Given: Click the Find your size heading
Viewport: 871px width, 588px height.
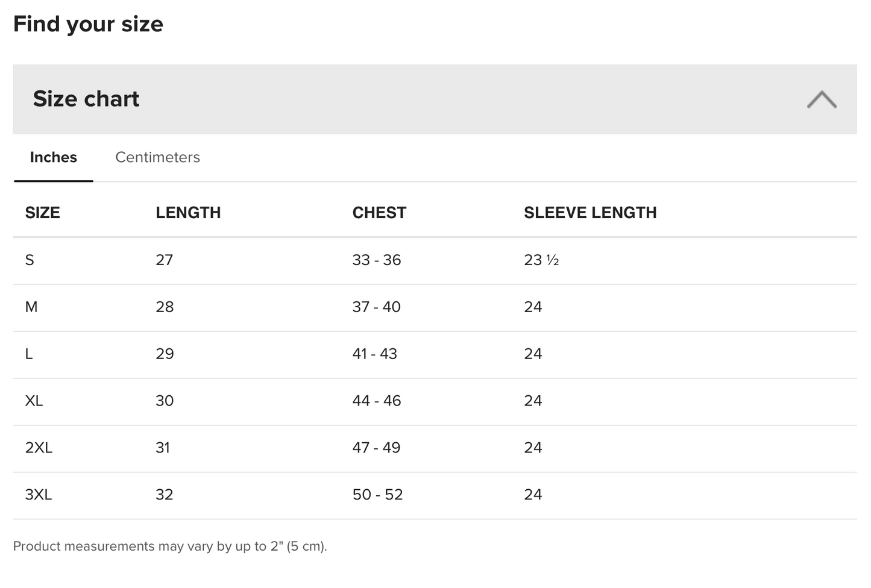Looking at the screenshot, I should pyautogui.click(x=88, y=24).
